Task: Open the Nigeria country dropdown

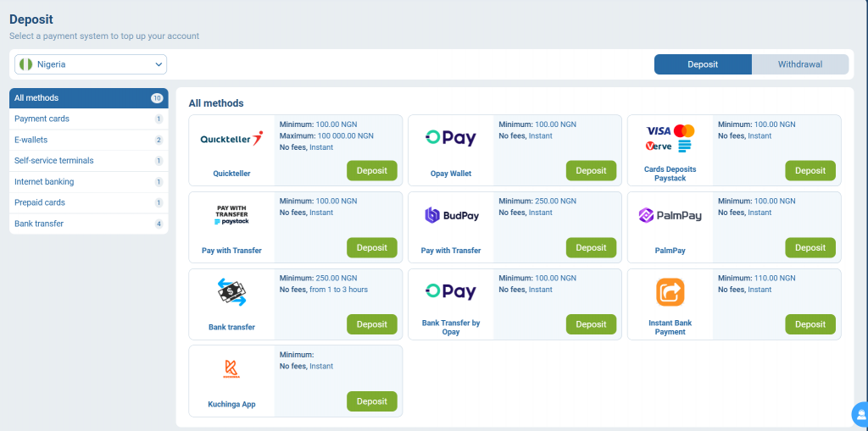Action: coord(91,64)
